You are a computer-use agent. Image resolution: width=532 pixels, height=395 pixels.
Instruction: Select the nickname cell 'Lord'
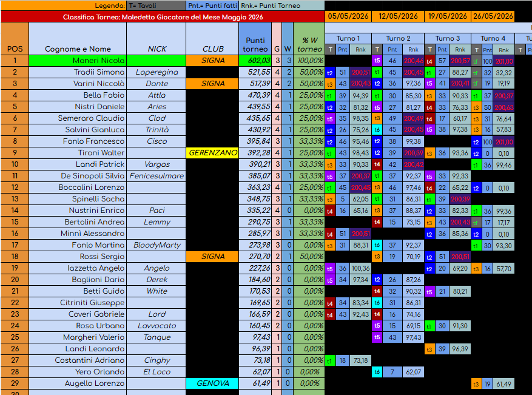pyautogui.click(x=157, y=314)
